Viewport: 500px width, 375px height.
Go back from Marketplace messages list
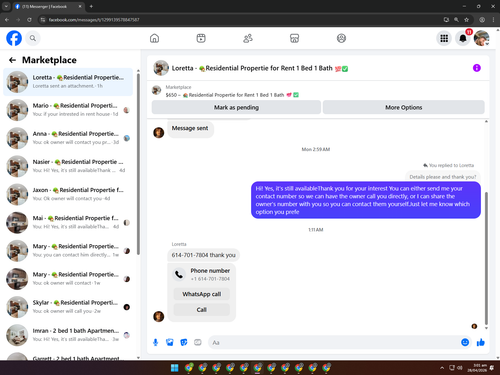[13, 60]
